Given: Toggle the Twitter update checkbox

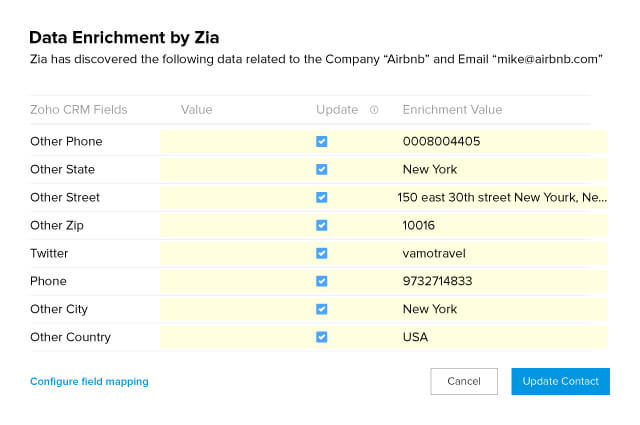Looking at the screenshot, I should pyautogui.click(x=321, y=254).
